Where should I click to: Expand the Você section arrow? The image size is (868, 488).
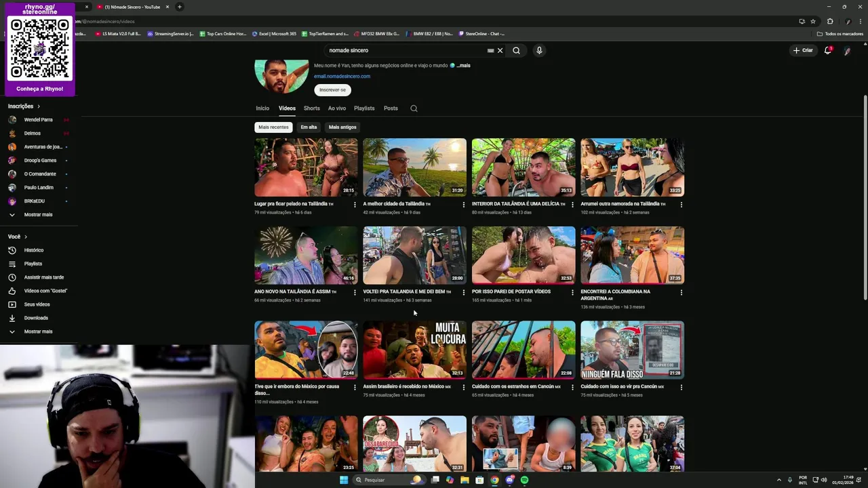[26, 237]
